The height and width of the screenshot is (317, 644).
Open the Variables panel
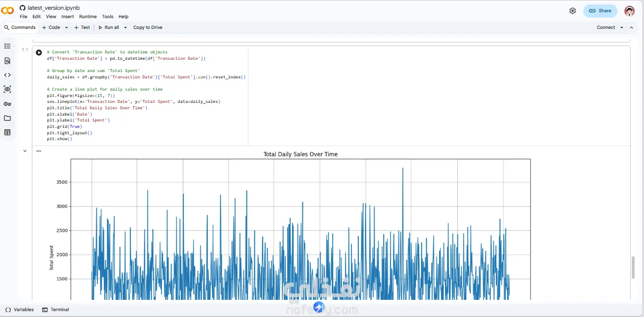click(x=20, y=310)
